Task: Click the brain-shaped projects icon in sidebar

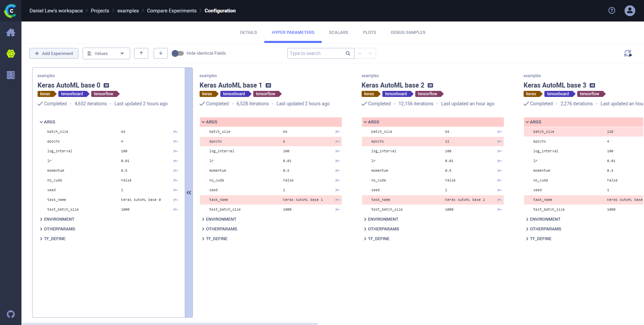Action: [11, 54]
